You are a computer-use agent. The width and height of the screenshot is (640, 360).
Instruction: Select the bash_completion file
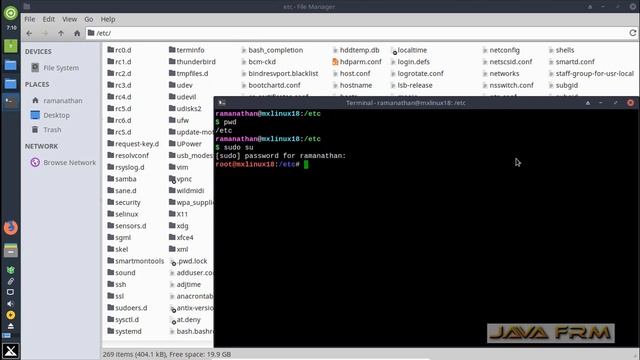272,50
